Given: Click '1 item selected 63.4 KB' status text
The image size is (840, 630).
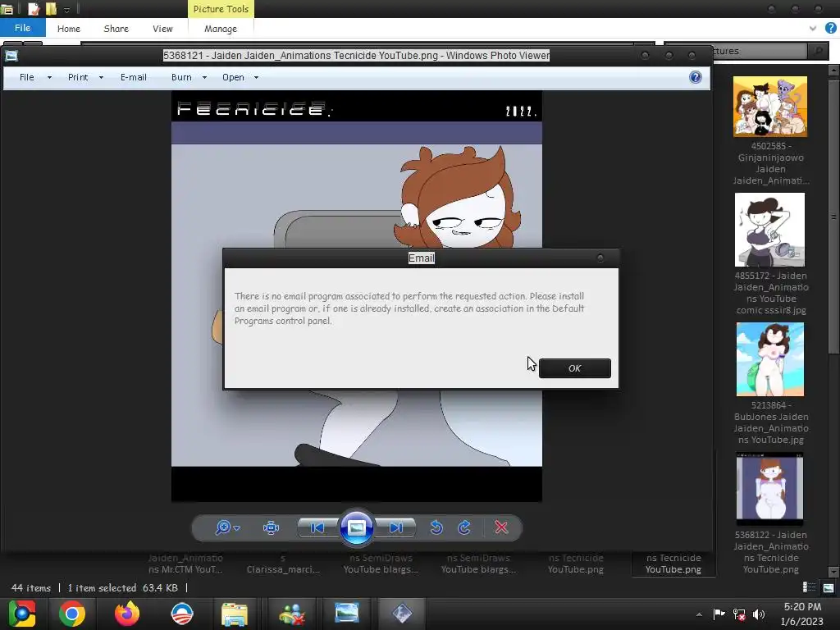Looking at the screenshot, I should coord(123,587).
